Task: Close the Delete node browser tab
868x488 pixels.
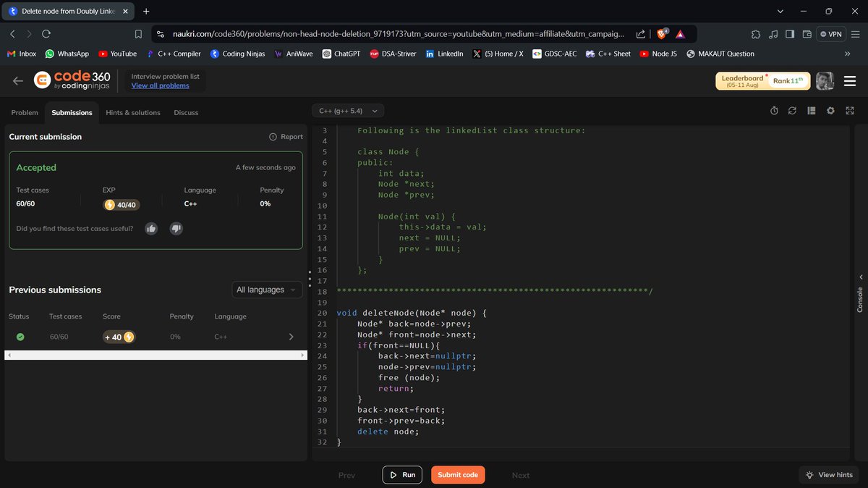Action: tap(125, 12)
